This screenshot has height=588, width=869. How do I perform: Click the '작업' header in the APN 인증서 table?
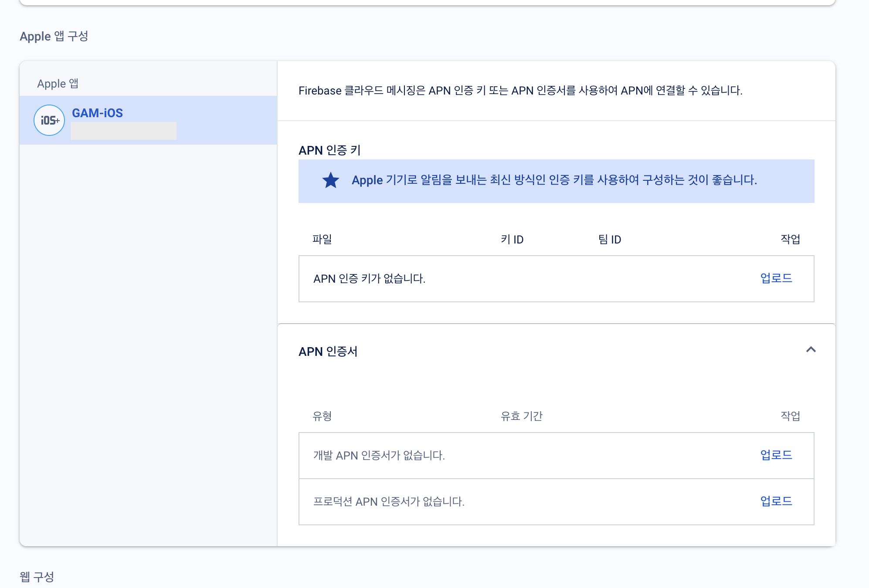(x=790, y=416)
